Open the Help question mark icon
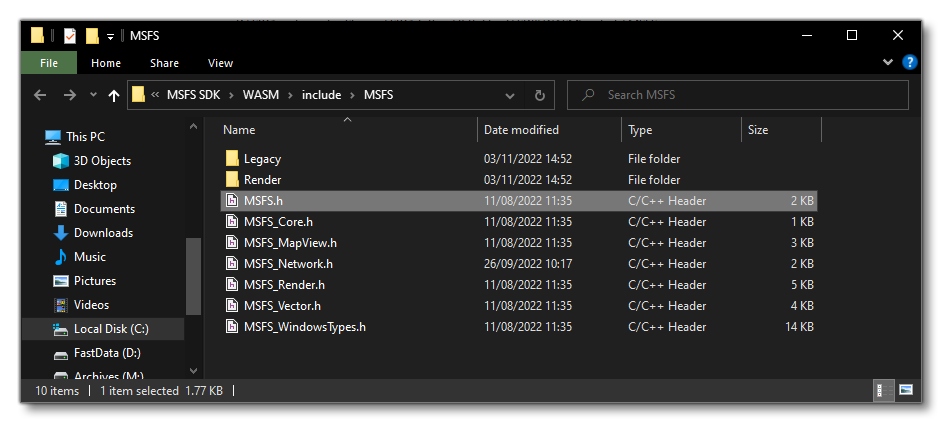 (x=909, y=62)
